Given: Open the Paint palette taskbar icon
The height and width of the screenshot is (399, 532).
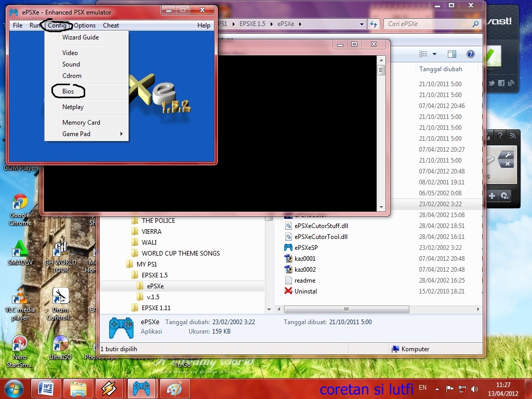Looking at the screenshot, I should (175, 389).
